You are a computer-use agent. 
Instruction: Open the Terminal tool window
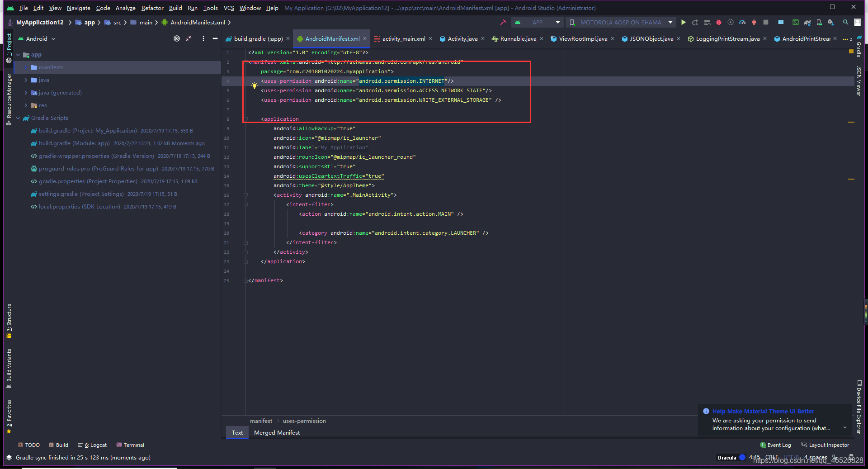pyautogui.click(x=130, y=445)
